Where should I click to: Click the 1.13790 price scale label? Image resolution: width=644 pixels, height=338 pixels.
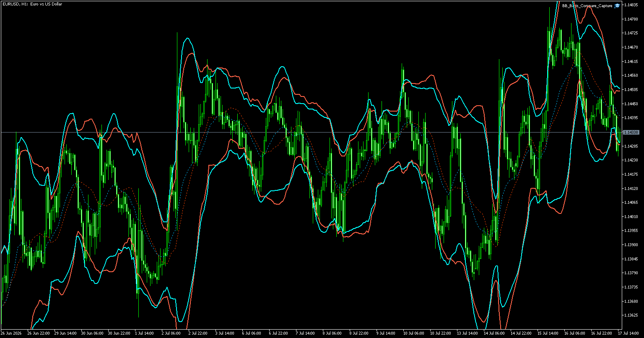pos(631,273)
